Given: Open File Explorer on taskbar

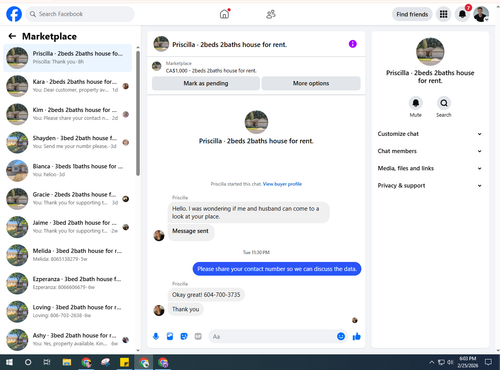Looking at the screenshot, I should (x=67, y=362).
